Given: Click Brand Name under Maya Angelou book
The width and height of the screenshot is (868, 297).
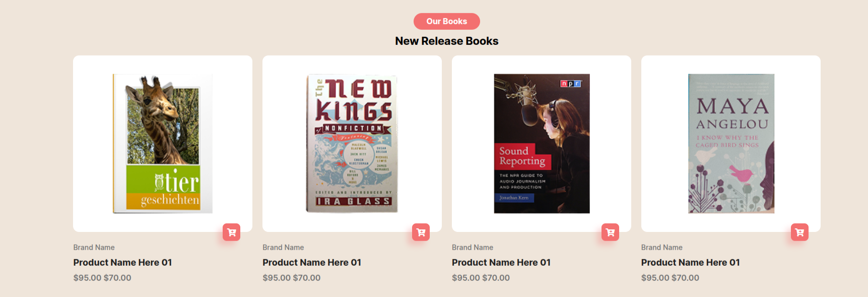Looking at the screenshot, I should 662,247.
